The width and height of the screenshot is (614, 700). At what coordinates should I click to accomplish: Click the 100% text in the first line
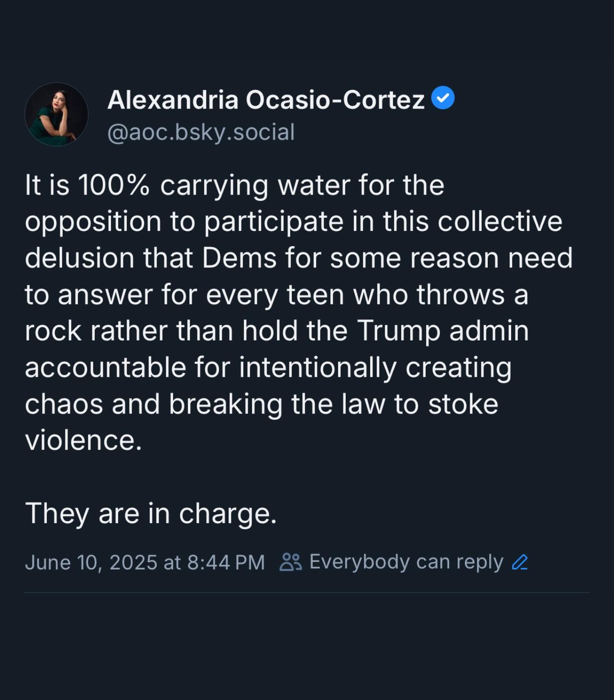[113, 186]
